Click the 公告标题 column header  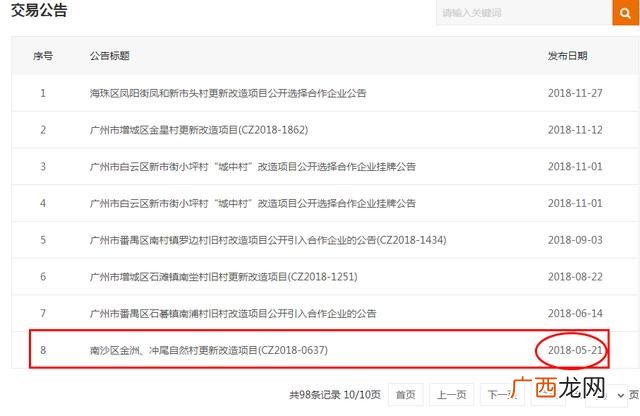coord(109,56)
